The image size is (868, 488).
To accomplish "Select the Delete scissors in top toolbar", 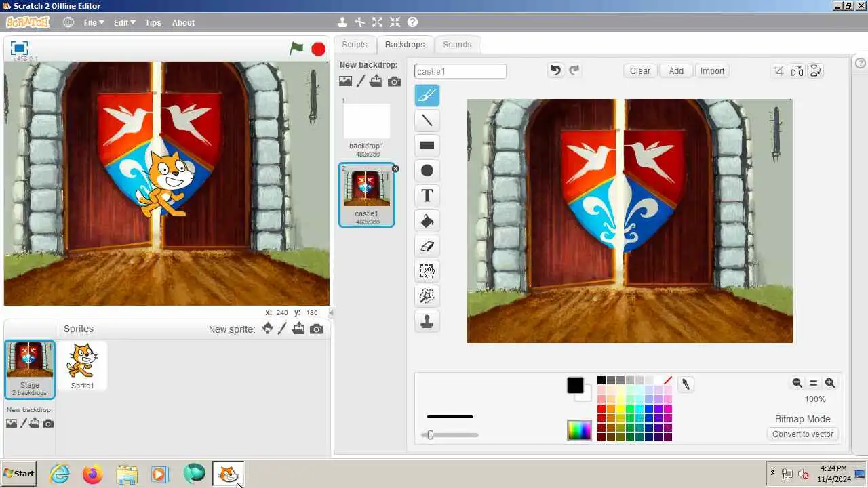I will click(x=360, y=22).
